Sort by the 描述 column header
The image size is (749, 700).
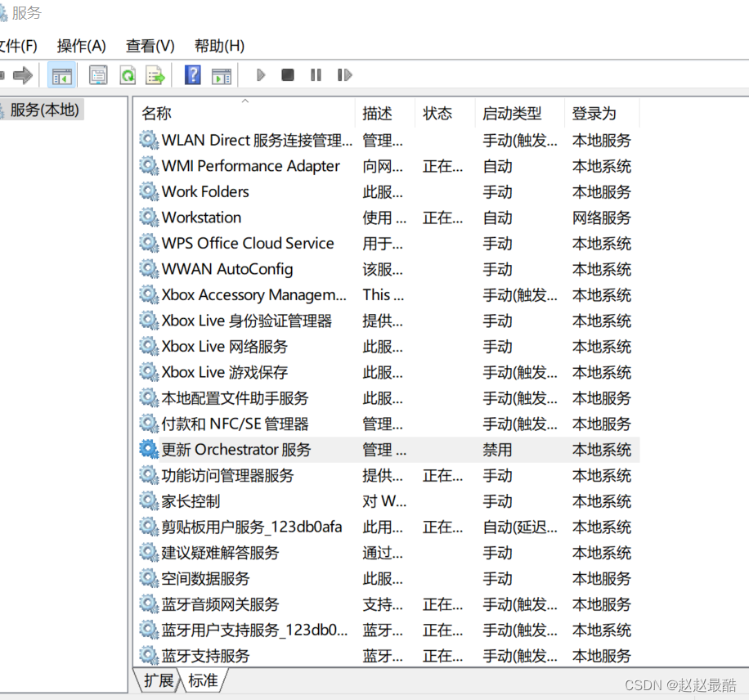(377, 114)
